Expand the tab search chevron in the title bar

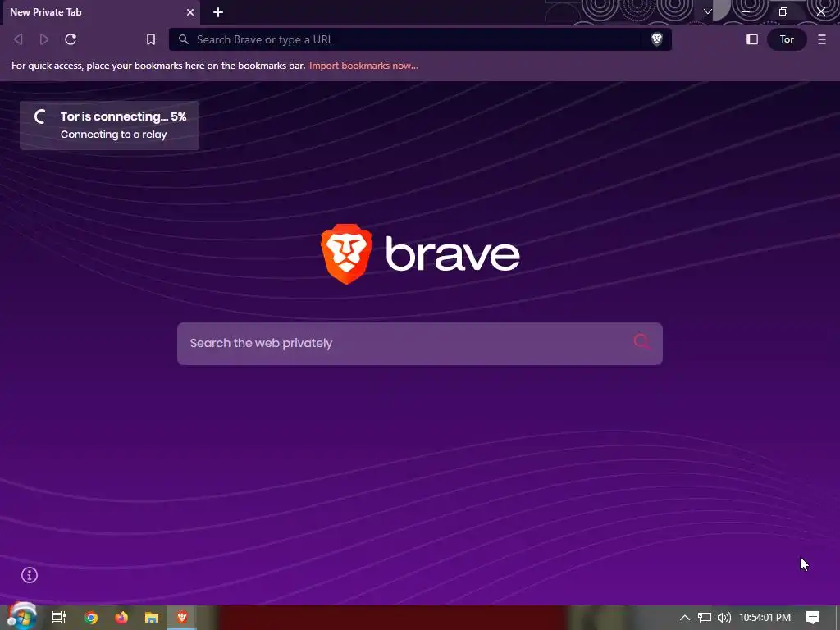coord(708,11)
